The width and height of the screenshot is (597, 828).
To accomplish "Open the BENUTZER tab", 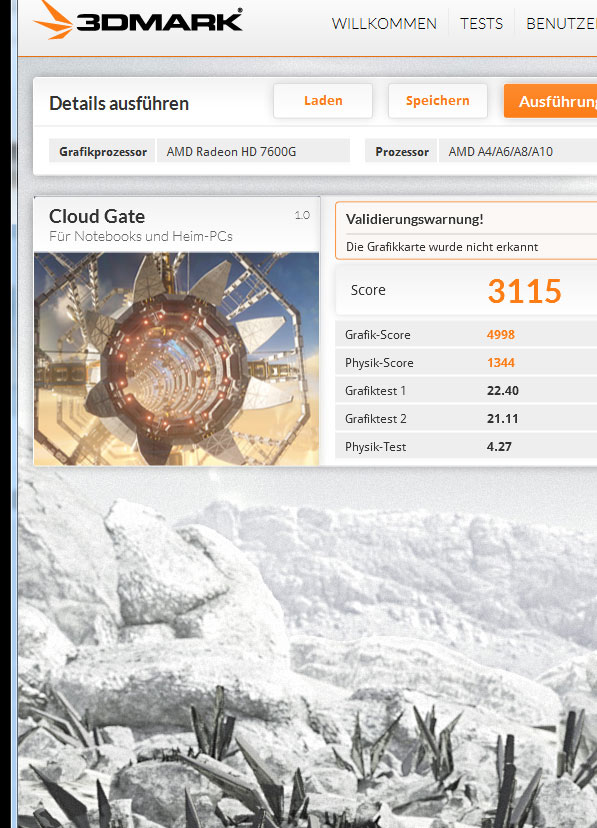I will [561, 24].
